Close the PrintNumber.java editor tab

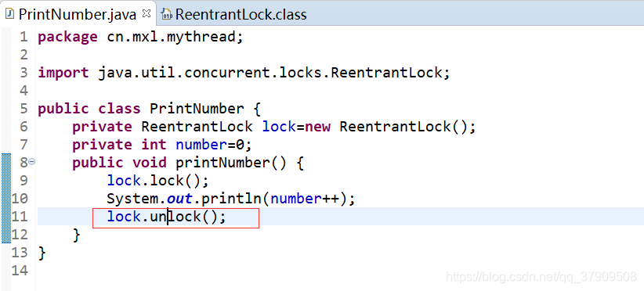(146, 13)
